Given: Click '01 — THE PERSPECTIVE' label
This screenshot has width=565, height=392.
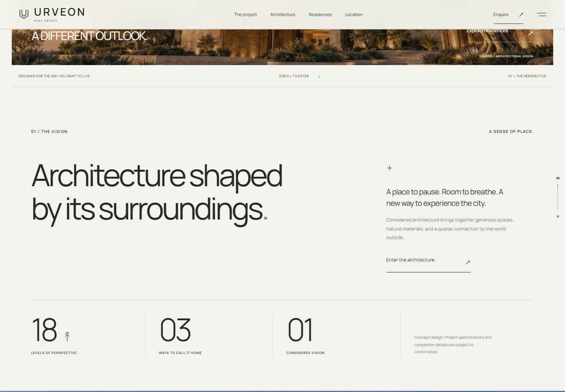Looking at the screenshot, I should (x=527, y=76).
